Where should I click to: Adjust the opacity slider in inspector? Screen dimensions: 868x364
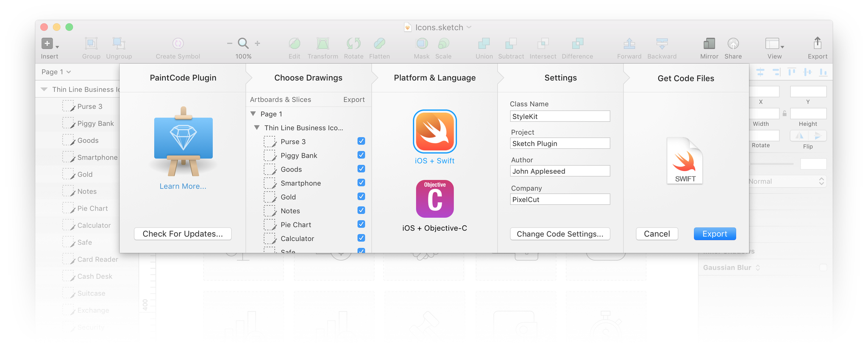771,164
